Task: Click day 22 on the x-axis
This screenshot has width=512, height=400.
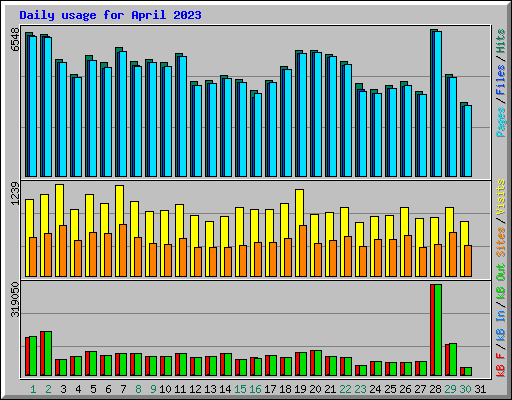Action: pos(345,389)
